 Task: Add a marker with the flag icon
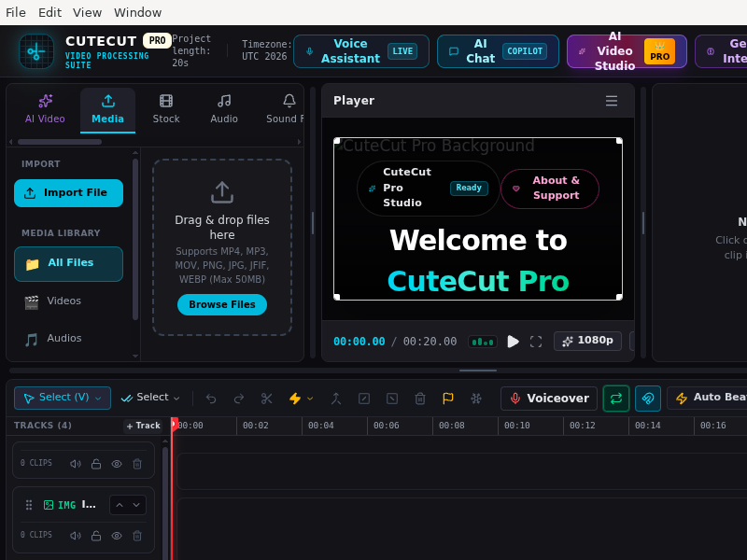pyautogui.click(x=448, y=399)
